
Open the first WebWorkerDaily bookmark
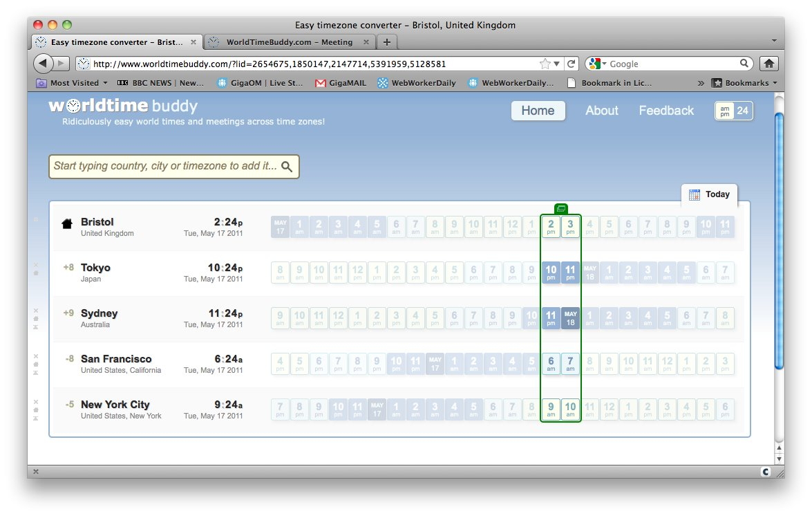(x=417, y=83)
